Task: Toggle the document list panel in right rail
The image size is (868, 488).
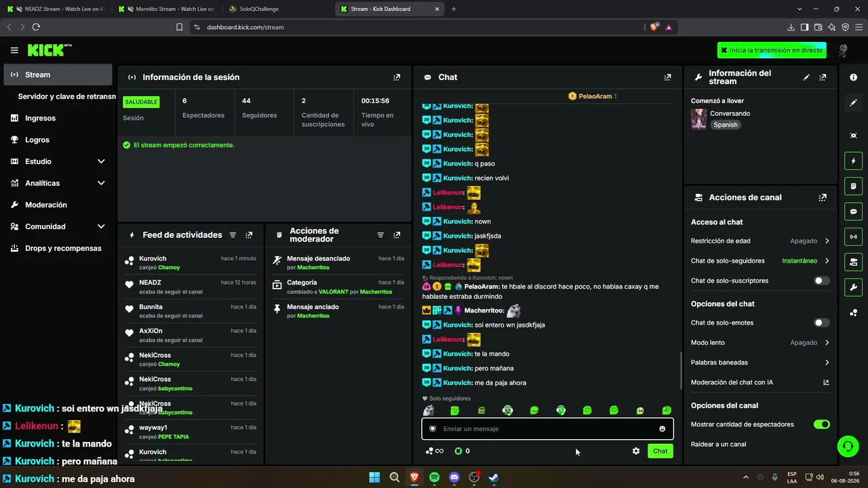Action: point(853,186)
